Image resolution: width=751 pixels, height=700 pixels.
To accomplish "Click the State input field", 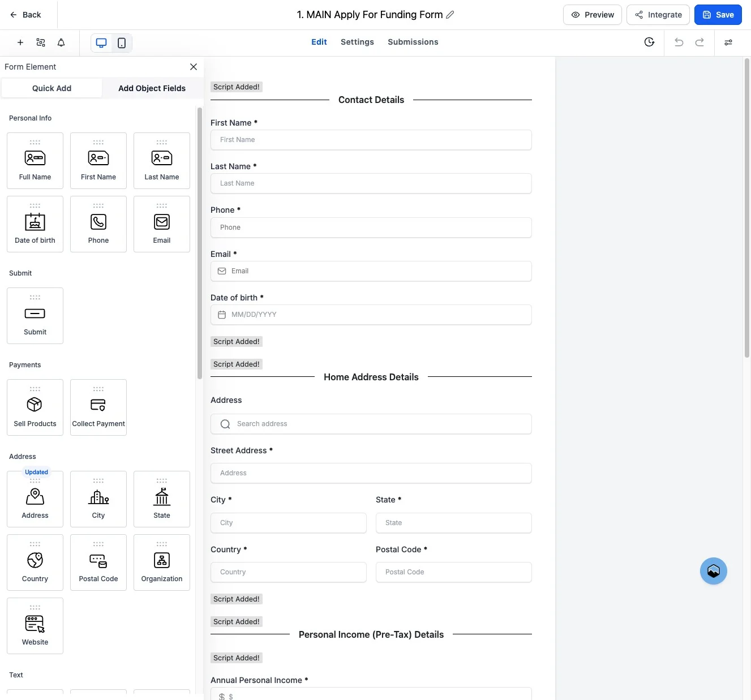I will pos(454,523).
